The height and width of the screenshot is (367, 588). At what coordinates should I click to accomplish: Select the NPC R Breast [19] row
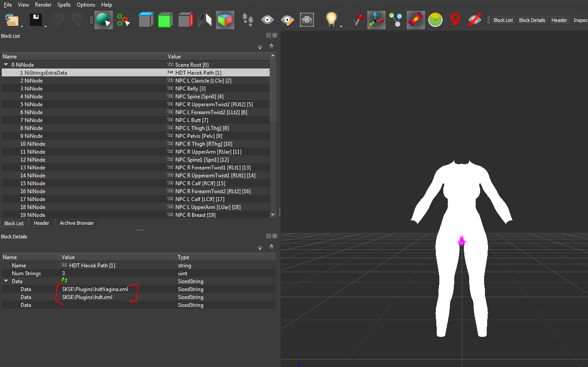[135, 215]
